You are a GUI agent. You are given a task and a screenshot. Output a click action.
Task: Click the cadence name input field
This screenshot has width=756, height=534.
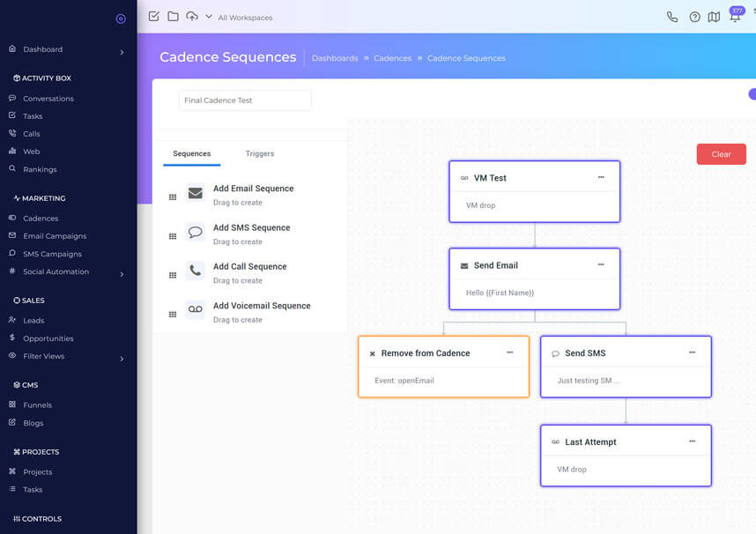click(245, 100)
